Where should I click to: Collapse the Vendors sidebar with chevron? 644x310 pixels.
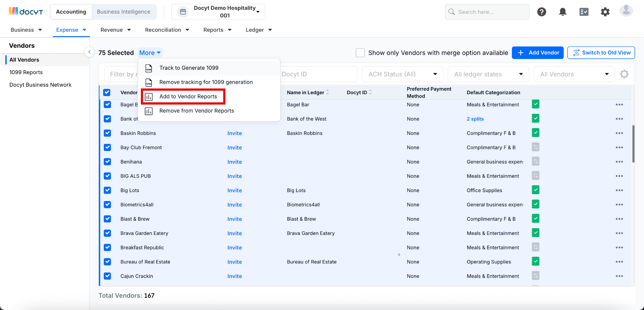tap(90, 52)
